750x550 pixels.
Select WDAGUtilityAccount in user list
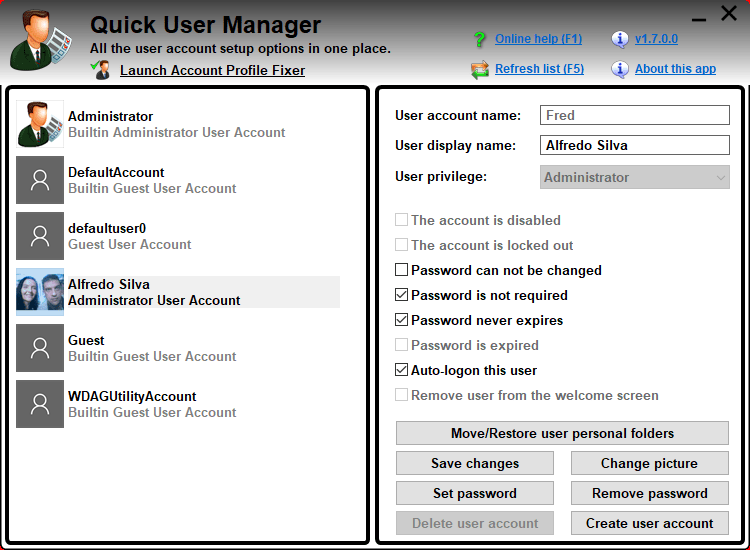152,404
